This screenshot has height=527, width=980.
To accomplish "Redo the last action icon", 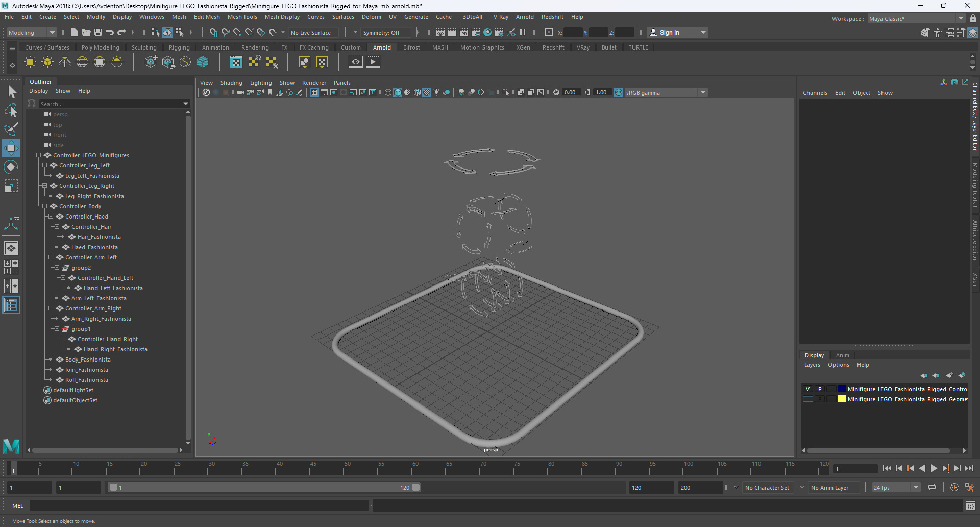I will click(121, 33).
